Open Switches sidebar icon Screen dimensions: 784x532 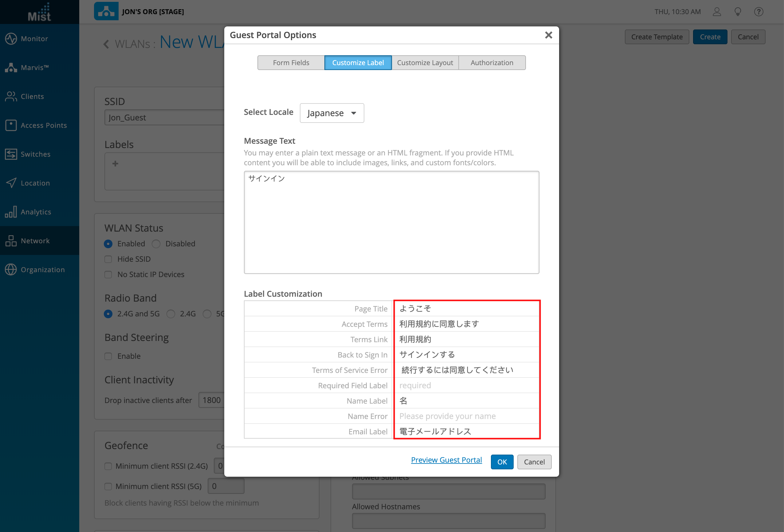pos(11,154)
